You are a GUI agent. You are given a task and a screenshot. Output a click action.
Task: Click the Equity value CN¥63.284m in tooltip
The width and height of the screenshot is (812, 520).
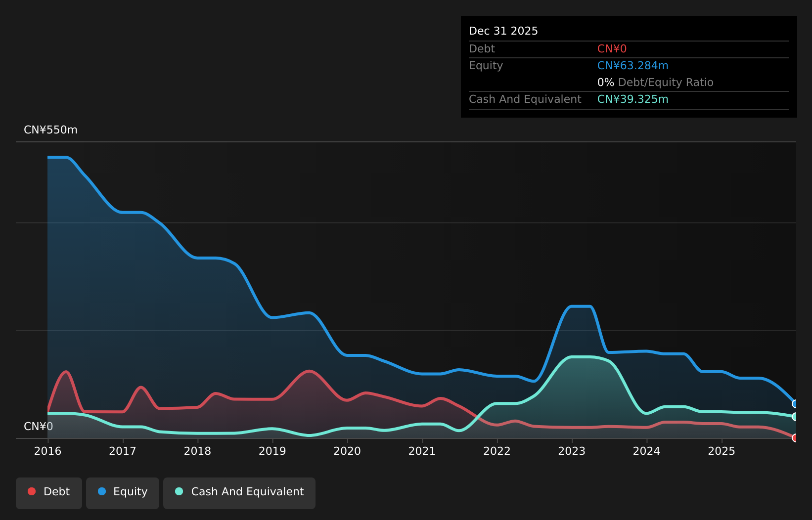click(632, 66)
